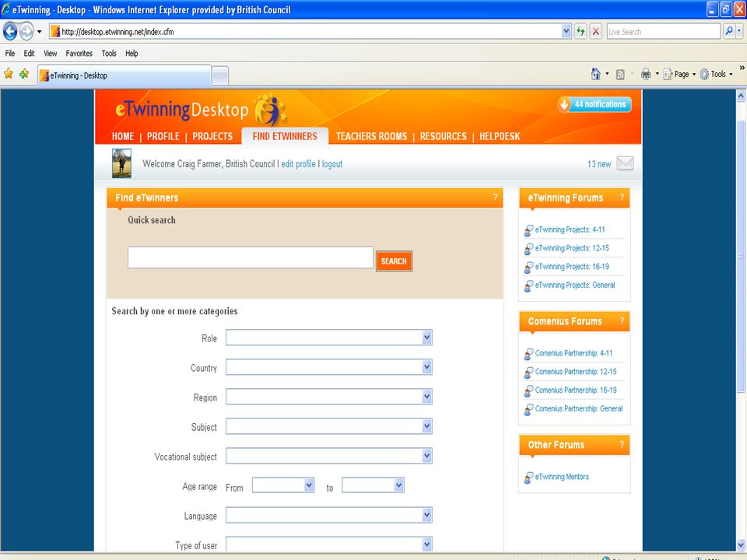The width and height of the screenshot is (747, 560).
Task: Click the forum icon beside Comenius Partnership: 4-11
Action: coord(528,354)
